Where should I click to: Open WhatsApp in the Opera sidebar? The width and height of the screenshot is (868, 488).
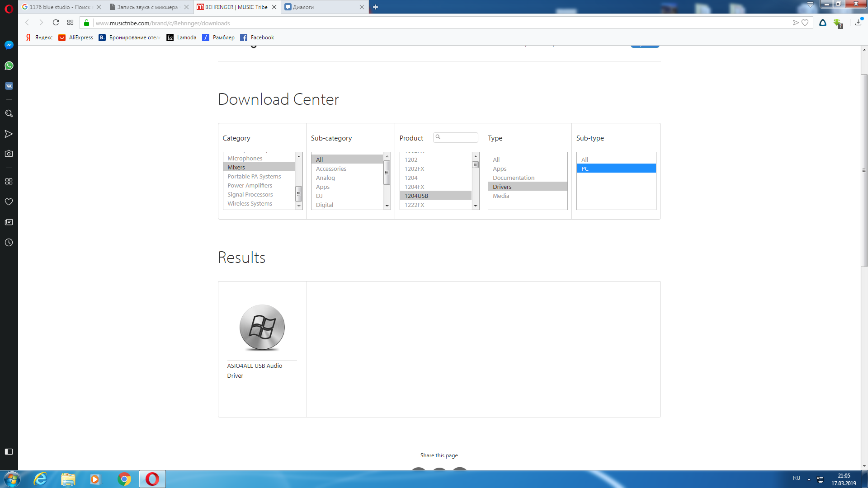pos(9,66)
